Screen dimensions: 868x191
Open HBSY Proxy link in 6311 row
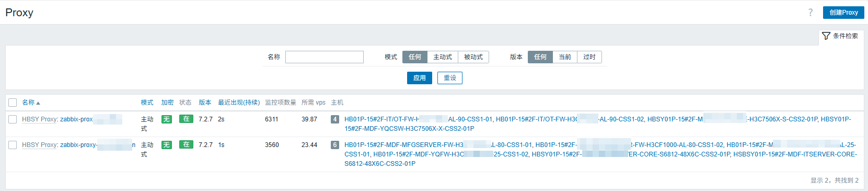click(x=39, y=119)
